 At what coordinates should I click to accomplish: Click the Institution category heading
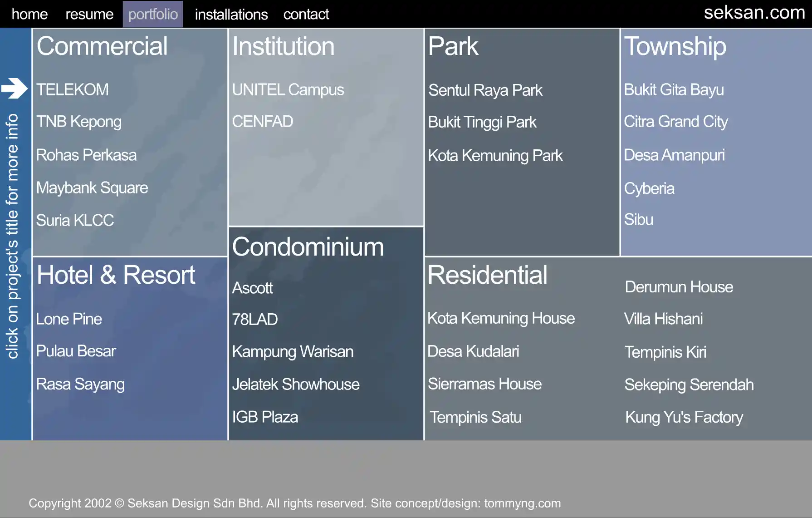[284, 46]
